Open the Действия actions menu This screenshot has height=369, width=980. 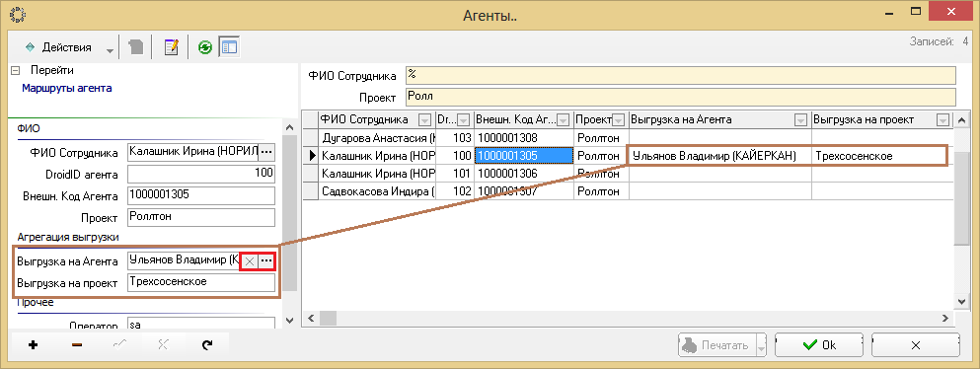59,47
